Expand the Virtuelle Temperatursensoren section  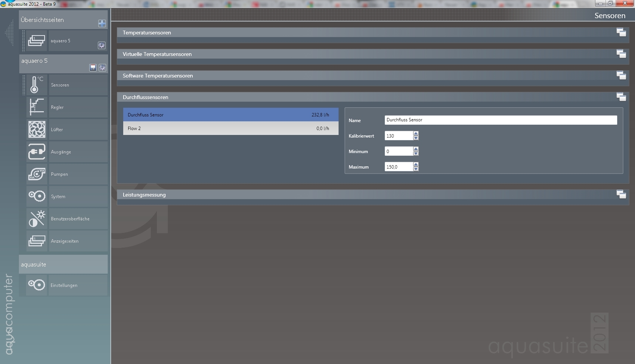621,54
